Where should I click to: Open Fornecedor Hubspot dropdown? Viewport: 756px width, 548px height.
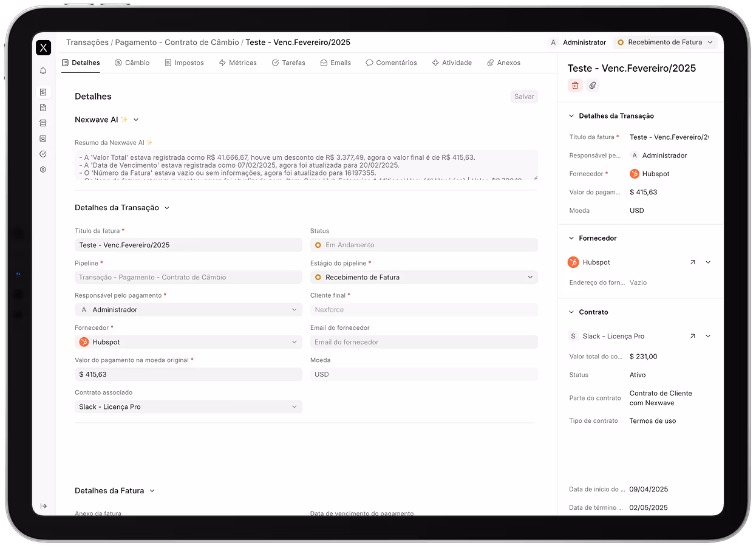pos(188,342)
